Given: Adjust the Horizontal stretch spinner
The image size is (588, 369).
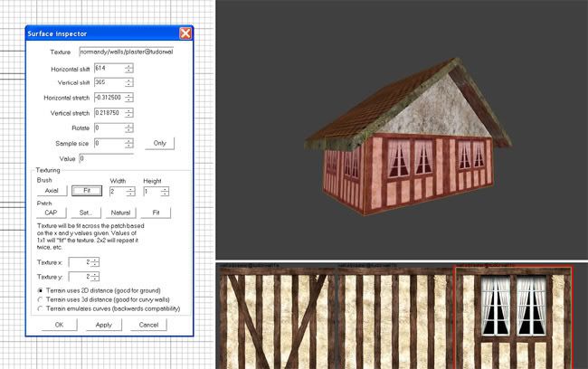Looking at the screenshot, I should pyautogui.click(x=129, y=97).
